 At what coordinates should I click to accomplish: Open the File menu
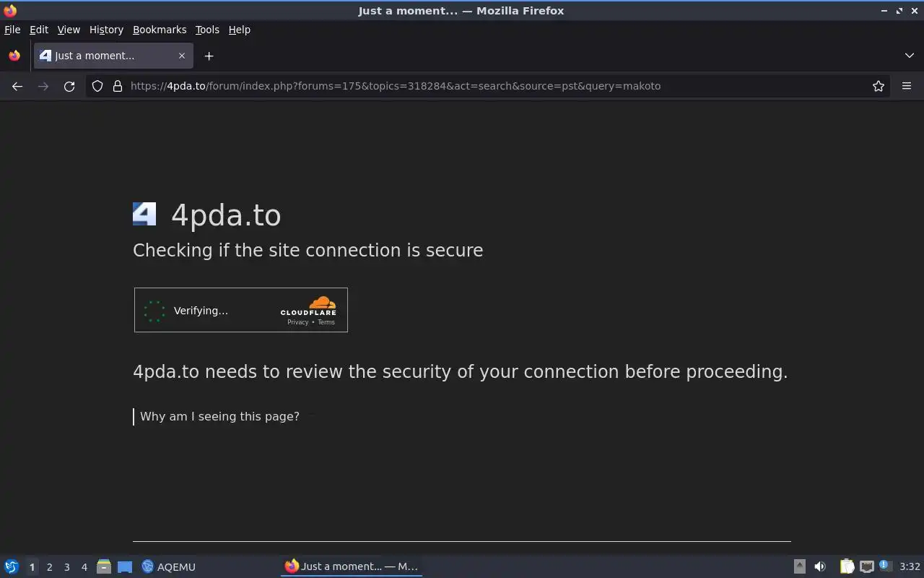12,30
